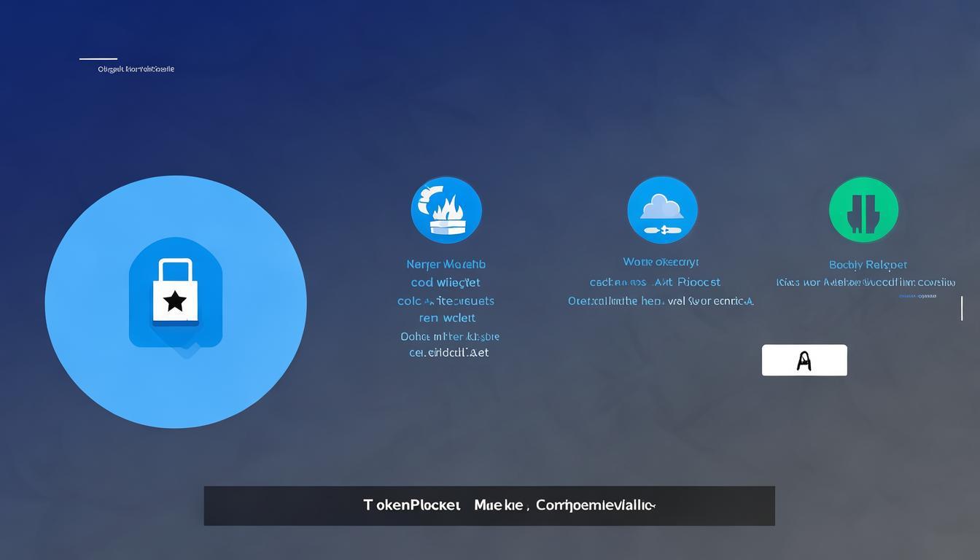Select the blue cloud sync icon
The image size is (980, 560).
[x=662, y=210]
